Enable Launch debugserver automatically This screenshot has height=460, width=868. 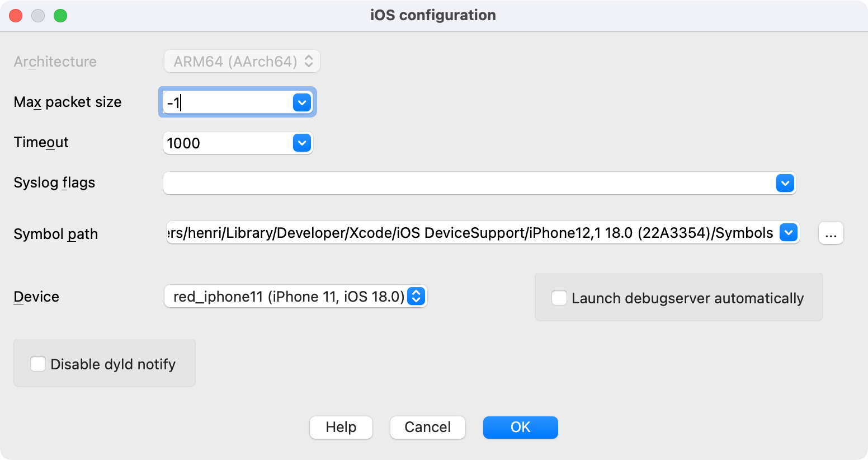[x=559, y=298]
